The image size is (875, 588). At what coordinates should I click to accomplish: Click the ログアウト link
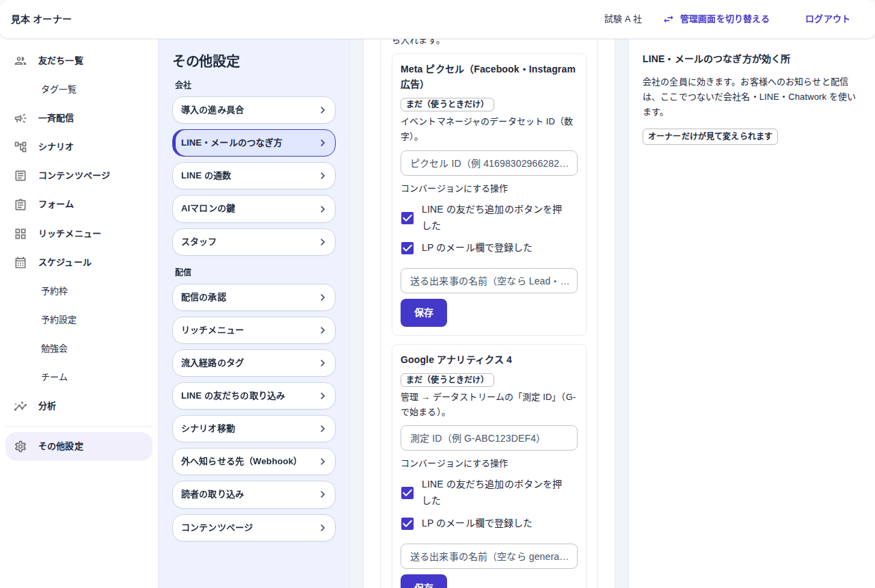(x=827, y=19)
